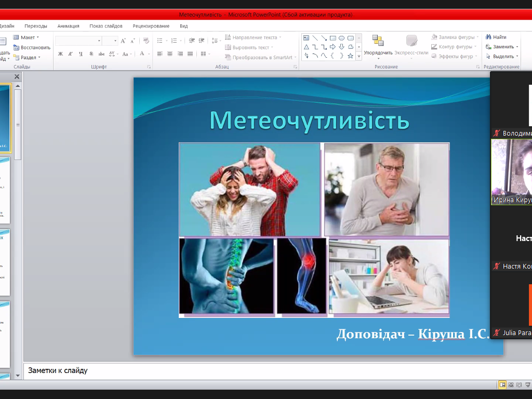Select the Down Arrow block shape
Image resolution: width=532 pixels, height=399 pixels.
(342, 47)
